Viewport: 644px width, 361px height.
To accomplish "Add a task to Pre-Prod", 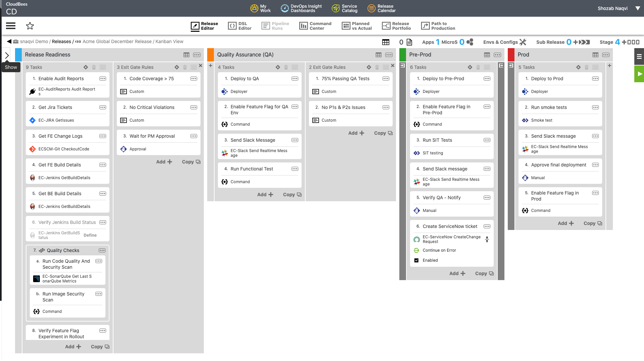I will click(x=457, y=273).
